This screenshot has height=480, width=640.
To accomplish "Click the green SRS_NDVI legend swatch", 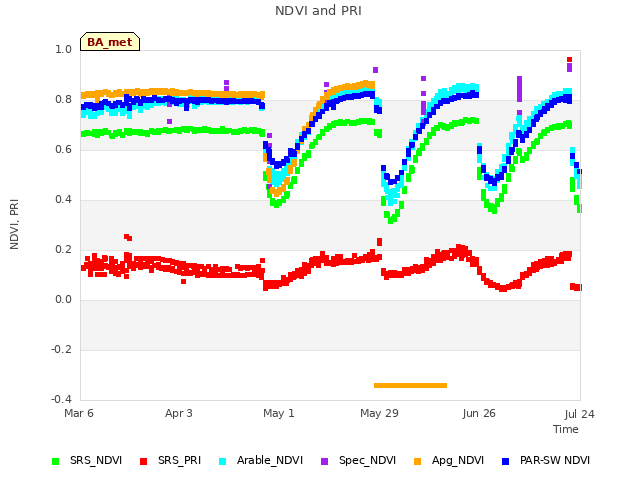I will click(56, 461).
